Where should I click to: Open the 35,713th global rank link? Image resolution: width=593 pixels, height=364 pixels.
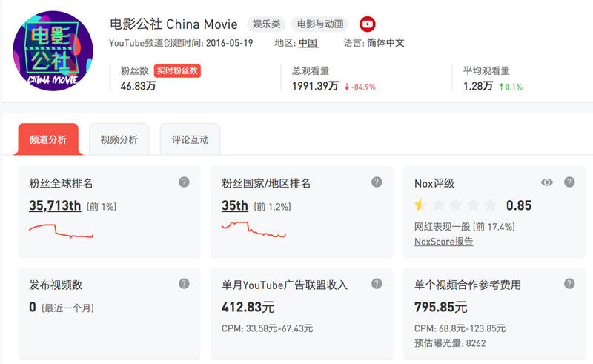(x=55, y=205)
